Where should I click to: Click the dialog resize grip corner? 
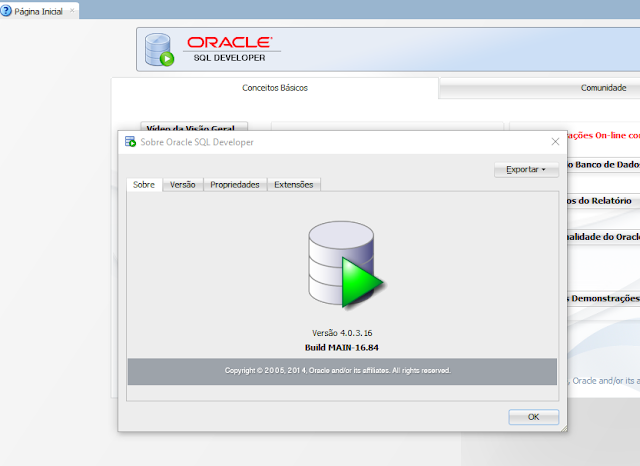click(564, 428)
